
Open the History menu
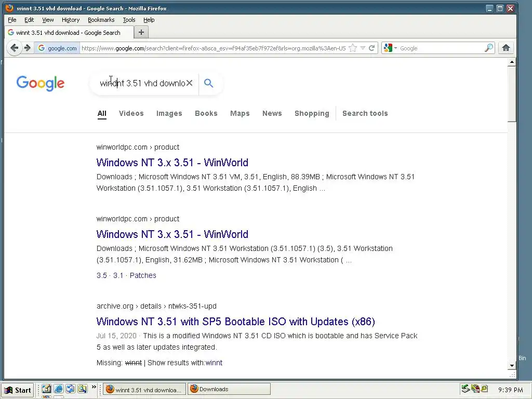(x=71, y=20)
